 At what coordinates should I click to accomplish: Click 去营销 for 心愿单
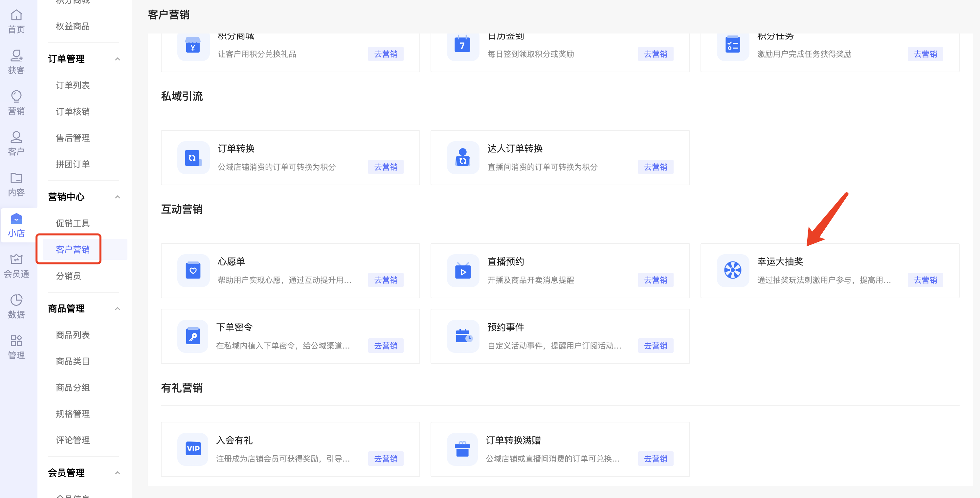tap(386, 280)
